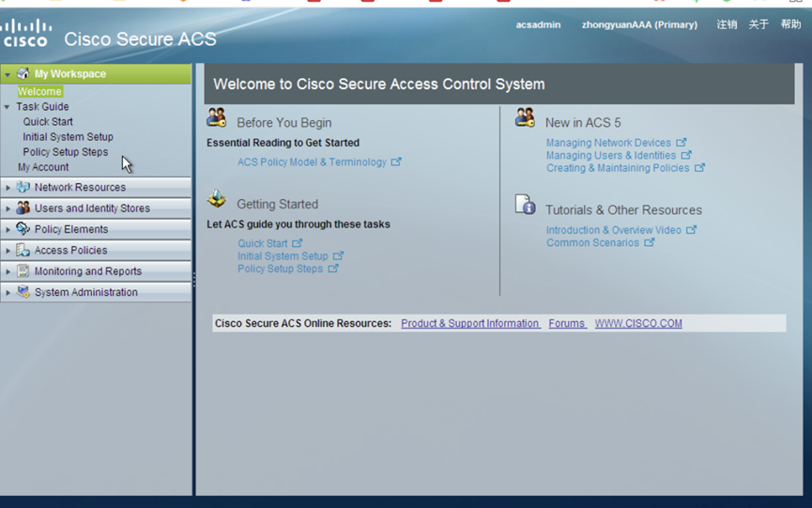812x508 pixels.
Task: Click external link icon beside Getting Started Quick Start
Action: point(298,243)
